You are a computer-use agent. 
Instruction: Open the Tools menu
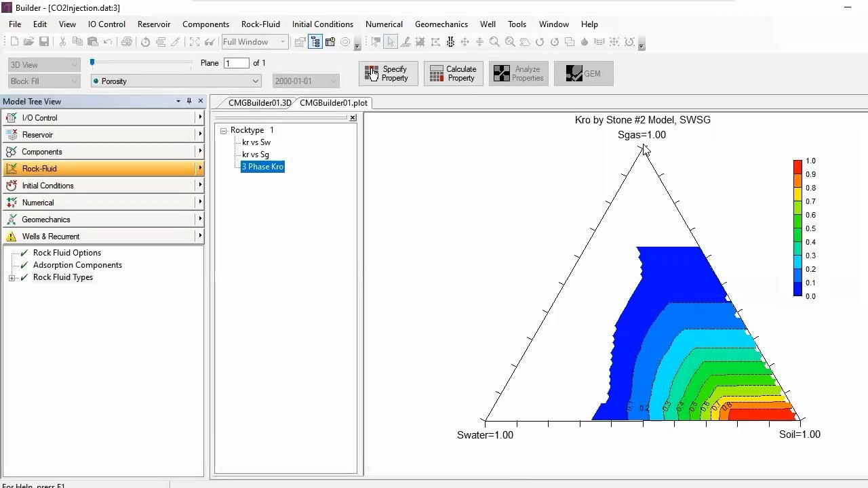pyautogui.click(x=517, y=24)
